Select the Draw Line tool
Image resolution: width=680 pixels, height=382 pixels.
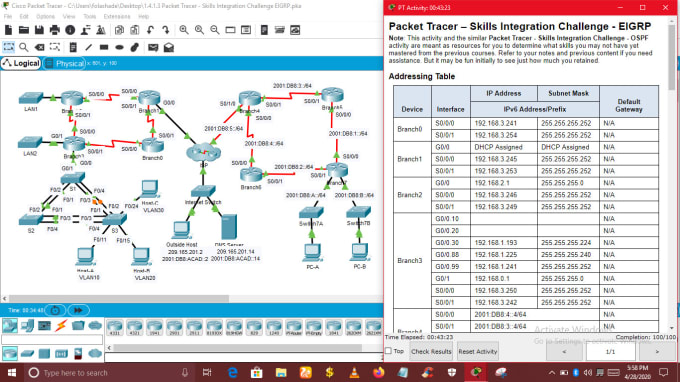(88, 47)
